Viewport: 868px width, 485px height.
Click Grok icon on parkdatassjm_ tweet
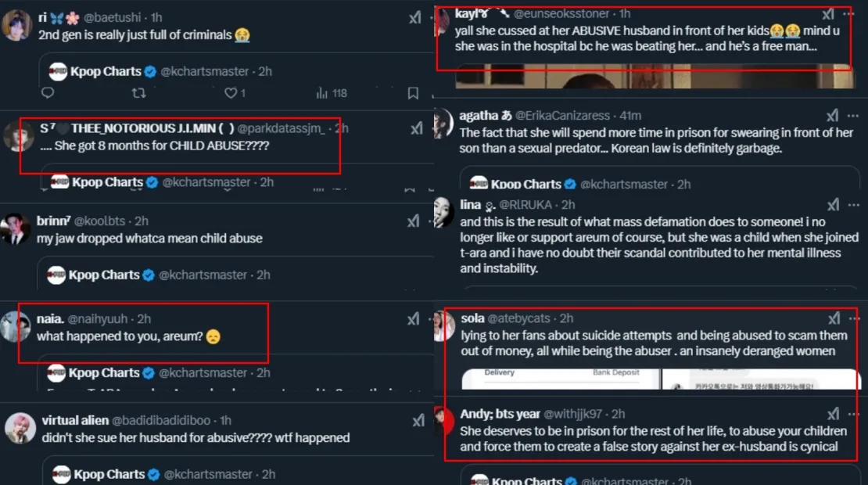click(414, 128)
